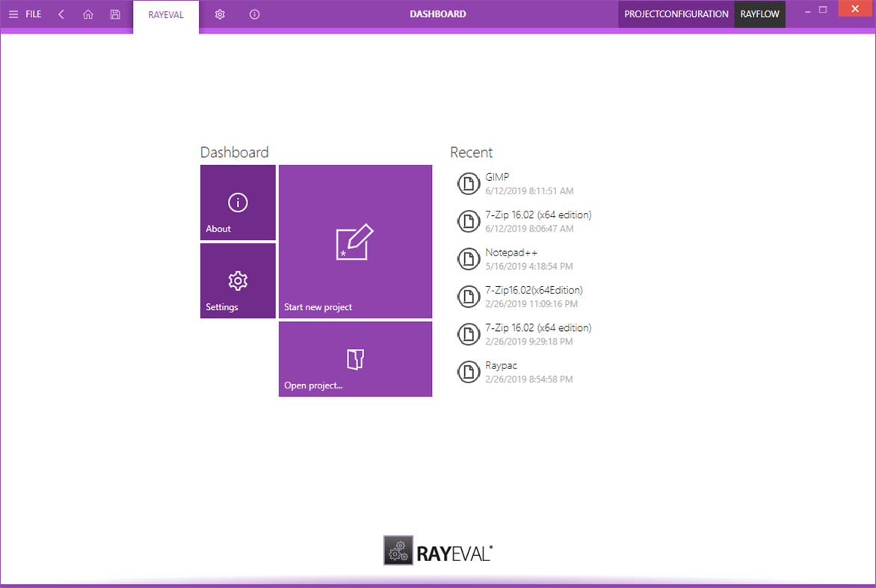Click the back arrow in the toolbar
This screenshot has width=876, height=588.
click(61, 13)
